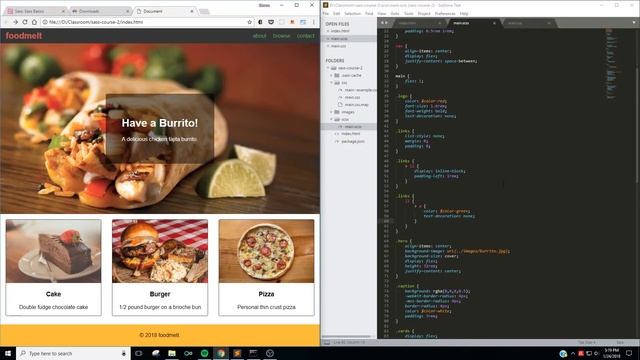Collapse the css folder arrow
Screen dimensions: 640x360
(331, 83)
